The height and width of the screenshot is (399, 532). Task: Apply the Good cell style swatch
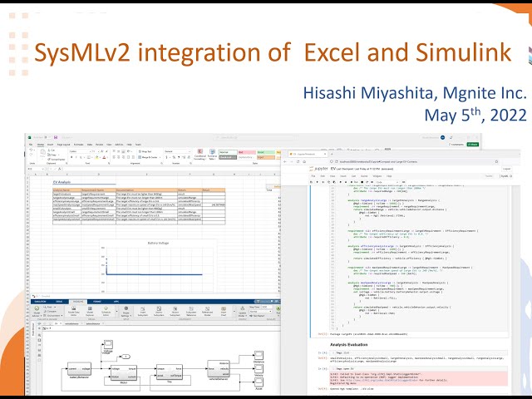[x=266, y=152]
